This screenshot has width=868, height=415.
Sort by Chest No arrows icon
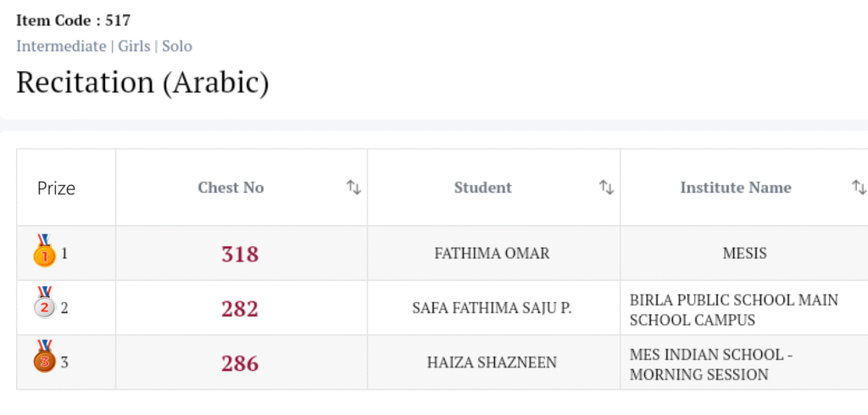pyautogui.click(x=353, y=188)
